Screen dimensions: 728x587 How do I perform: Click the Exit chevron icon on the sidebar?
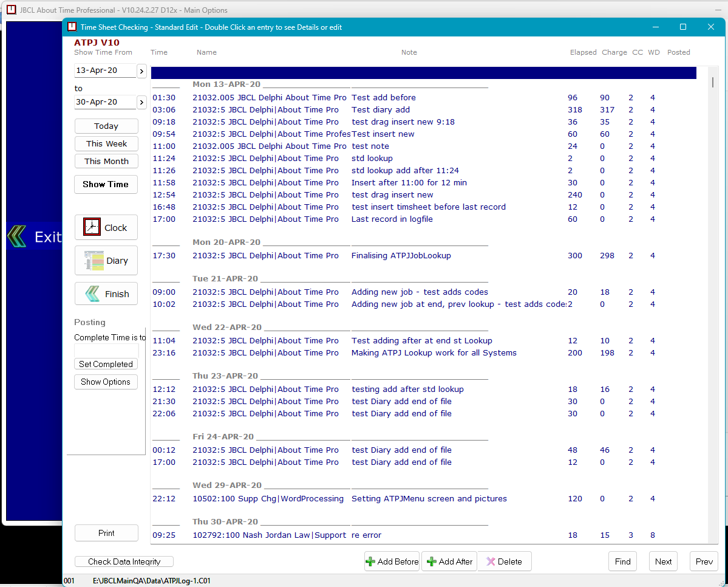pos(16,236)
